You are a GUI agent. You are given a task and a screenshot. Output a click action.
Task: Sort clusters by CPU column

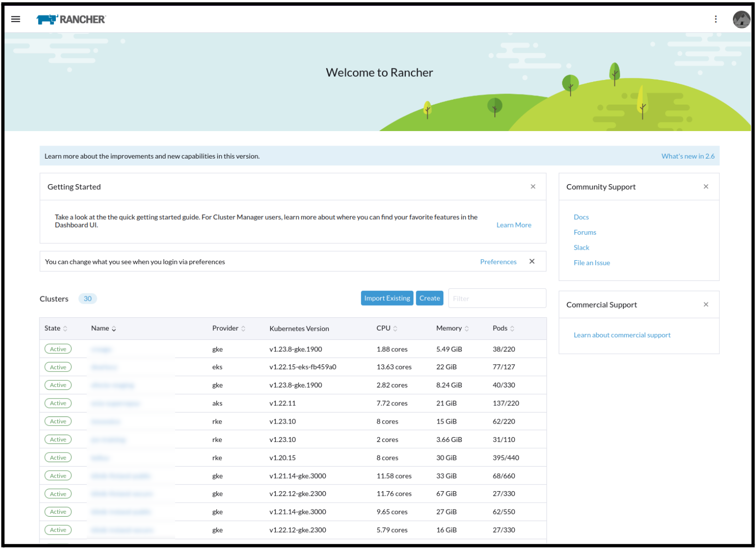pos(387,328)
